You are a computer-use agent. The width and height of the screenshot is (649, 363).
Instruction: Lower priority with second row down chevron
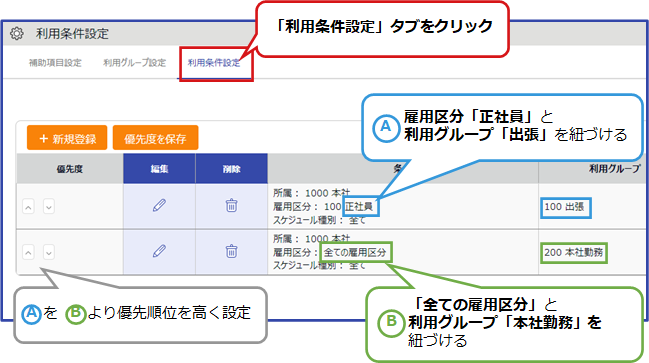(49, 252)
